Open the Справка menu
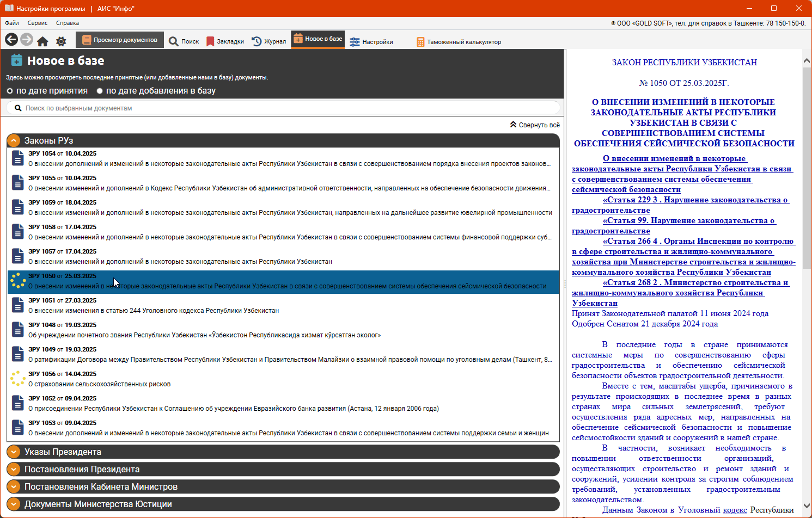812x518 pixels. coord(68,23)
